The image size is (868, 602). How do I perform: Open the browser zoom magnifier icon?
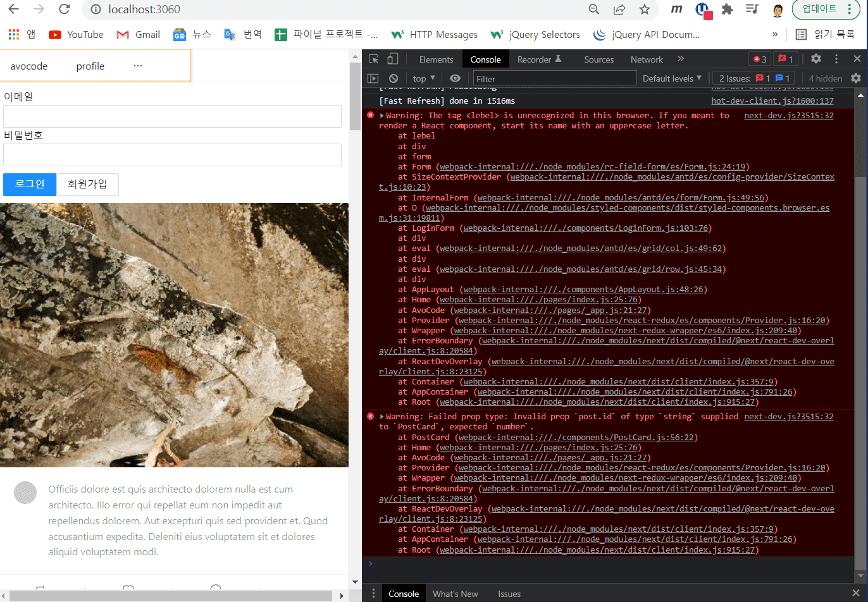pos(593,9)
